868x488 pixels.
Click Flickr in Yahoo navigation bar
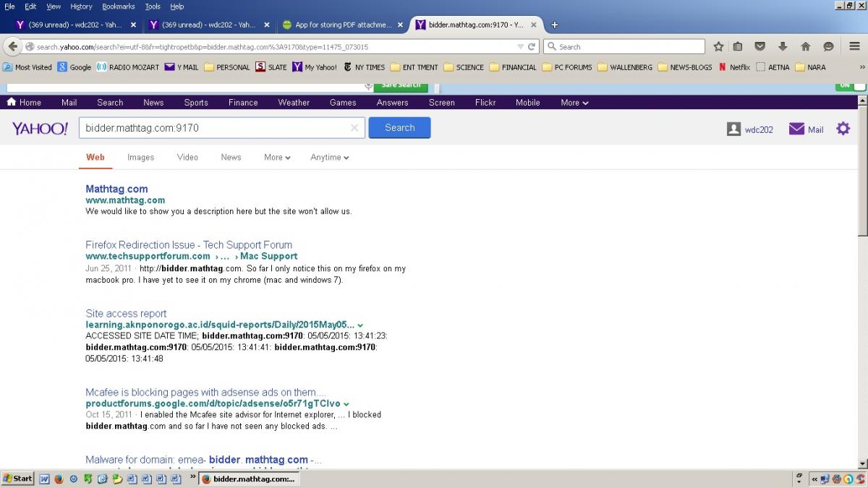coord(485,103)
